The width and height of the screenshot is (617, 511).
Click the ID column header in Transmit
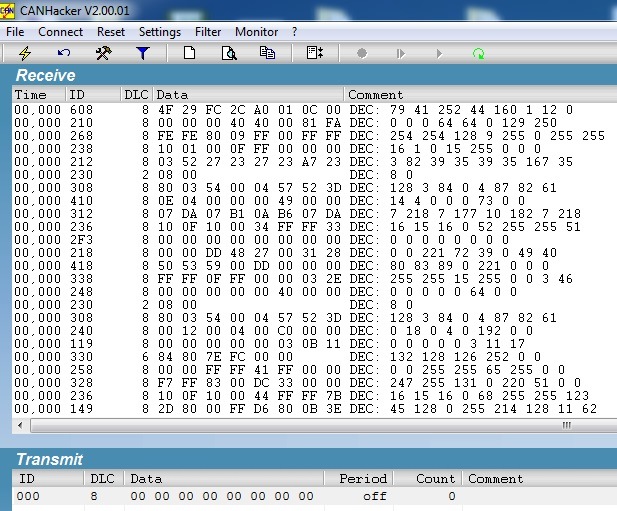tap(48, 479)
